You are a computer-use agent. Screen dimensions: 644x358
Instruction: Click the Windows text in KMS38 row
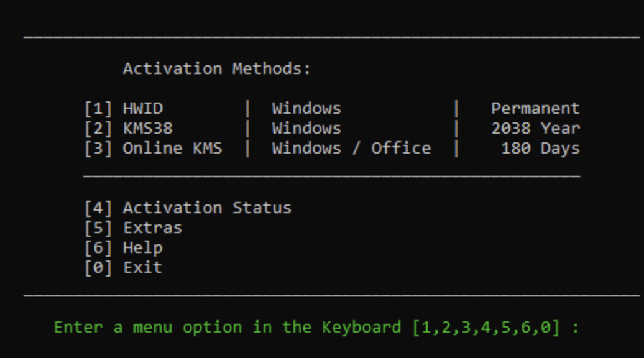point(306,129)
